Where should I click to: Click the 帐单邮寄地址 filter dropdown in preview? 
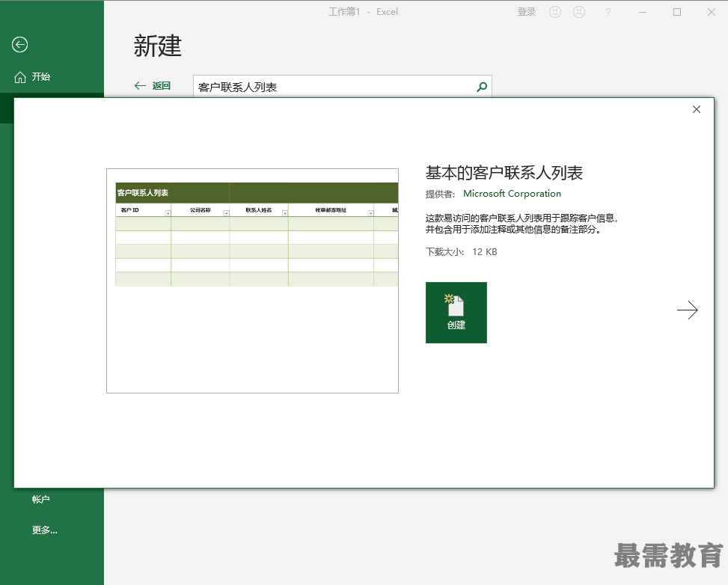coord(370,213)
